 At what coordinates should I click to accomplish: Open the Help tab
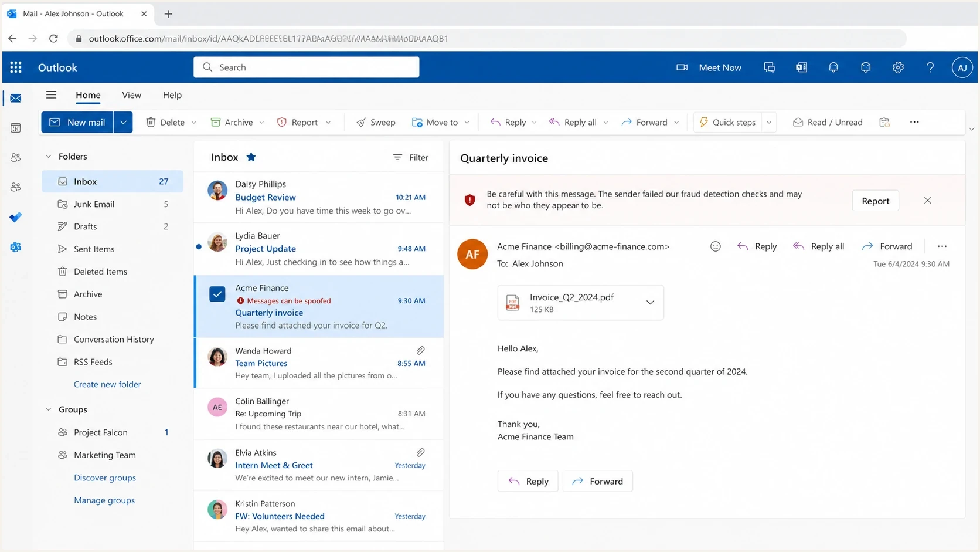[172, 95]
